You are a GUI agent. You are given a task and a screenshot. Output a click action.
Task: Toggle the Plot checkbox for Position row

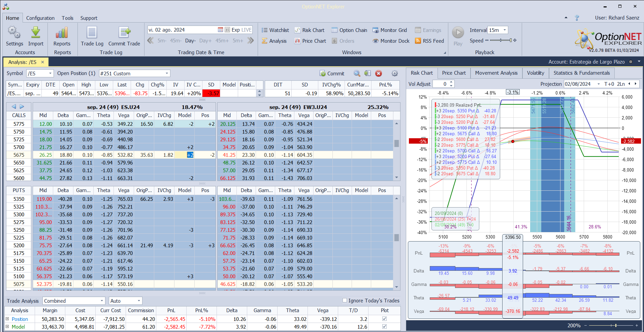[x=384, y=319]
